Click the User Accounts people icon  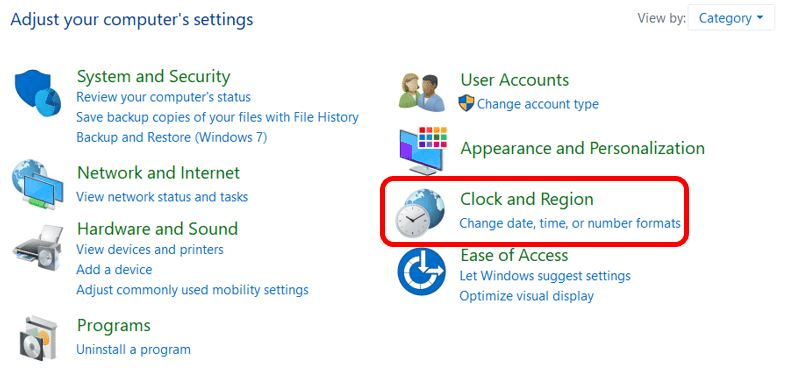[422, 92]
